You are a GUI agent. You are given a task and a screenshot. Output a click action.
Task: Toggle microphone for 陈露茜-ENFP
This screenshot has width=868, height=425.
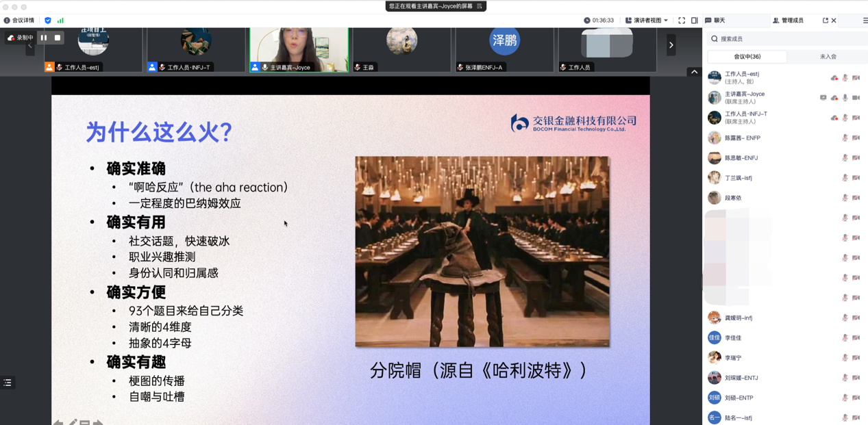click(x=845, y=138)
